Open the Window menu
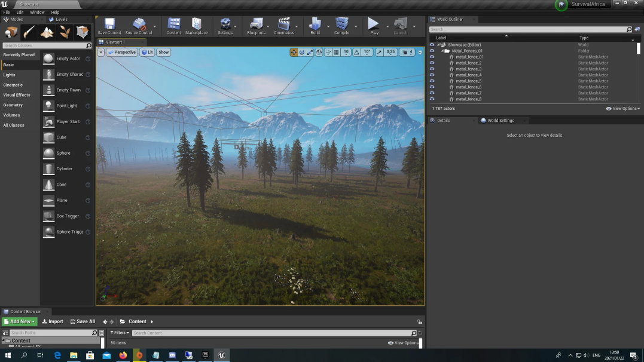The height and width of the screenshot is (362, 644). pyautogui.click(x=37, y=12)
